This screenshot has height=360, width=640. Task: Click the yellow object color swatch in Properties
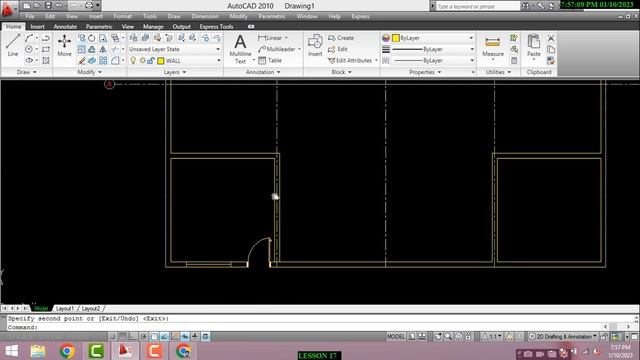coord(396,38)
